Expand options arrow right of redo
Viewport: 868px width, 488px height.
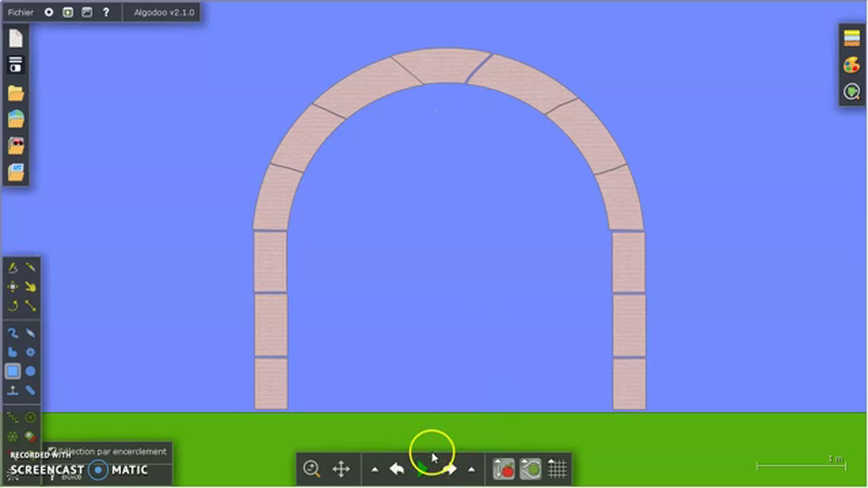[471, 469]
